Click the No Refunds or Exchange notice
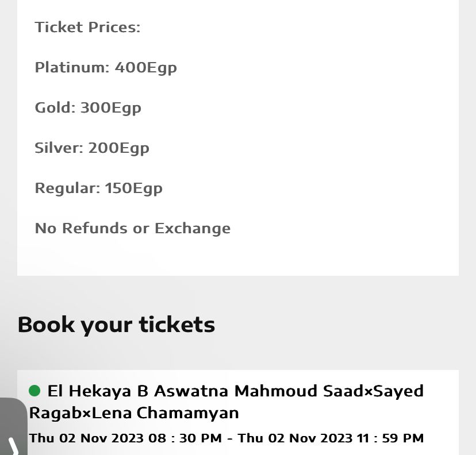The height and width of the screenshot is (455, 476). point(133,228)
